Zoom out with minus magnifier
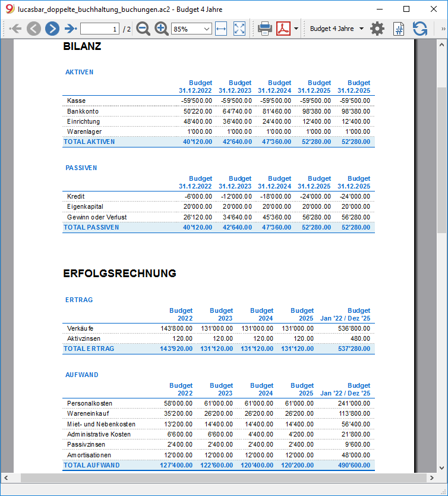This screenshot has width=448, height=496. pos(143,29)
